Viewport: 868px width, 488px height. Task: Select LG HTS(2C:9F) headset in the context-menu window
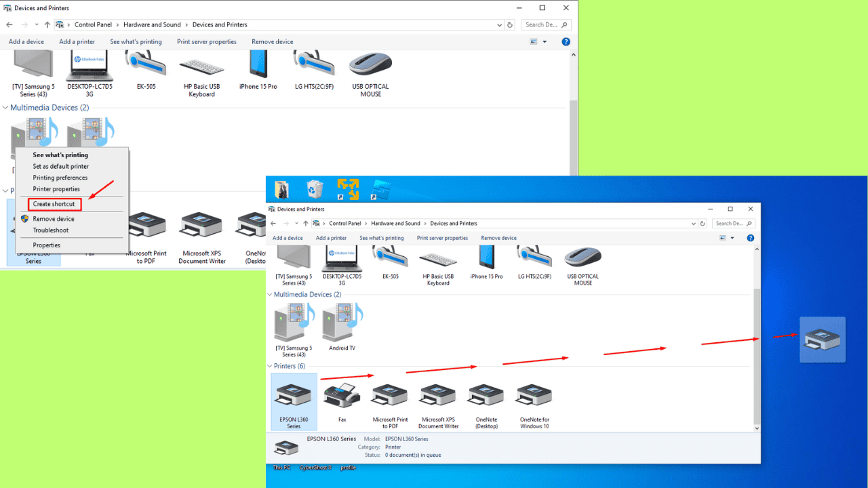pos(315,70)
